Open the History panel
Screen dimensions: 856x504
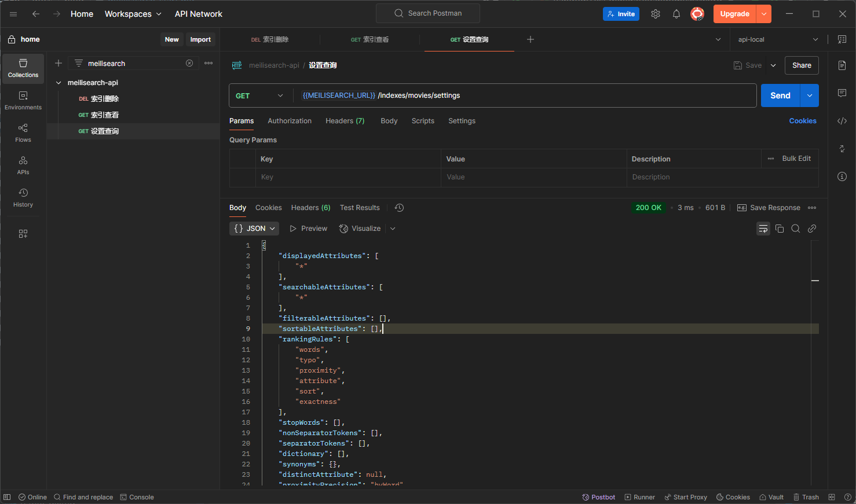(x=23, y=197)
